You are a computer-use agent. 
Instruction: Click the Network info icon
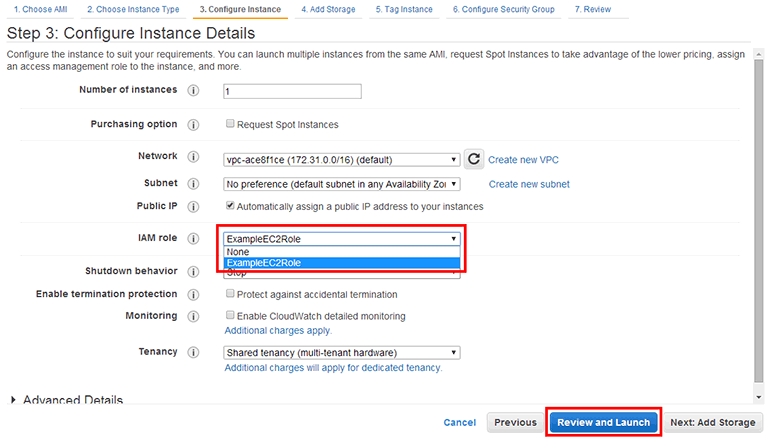pos(193,158)
